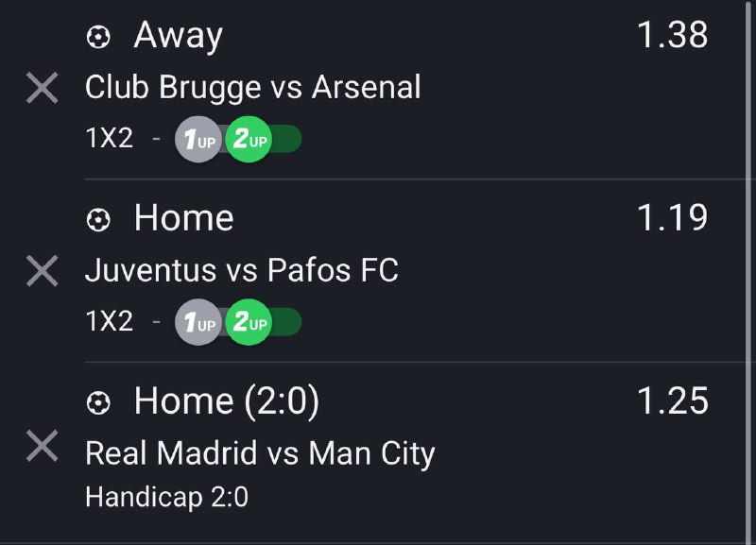Open the Club Brugge vs Arsenal match
This screenshot has width=756, height=545.
click(252, 88)
